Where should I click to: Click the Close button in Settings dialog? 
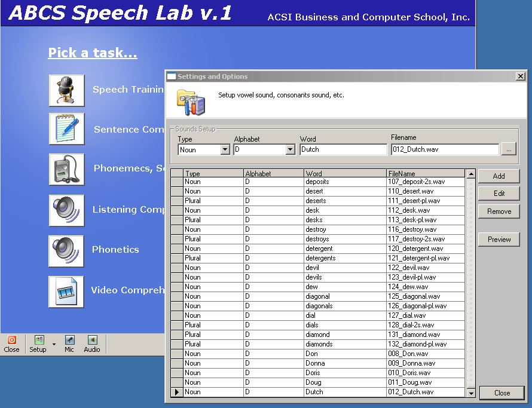pyautogui.click(x=502, y=393)
